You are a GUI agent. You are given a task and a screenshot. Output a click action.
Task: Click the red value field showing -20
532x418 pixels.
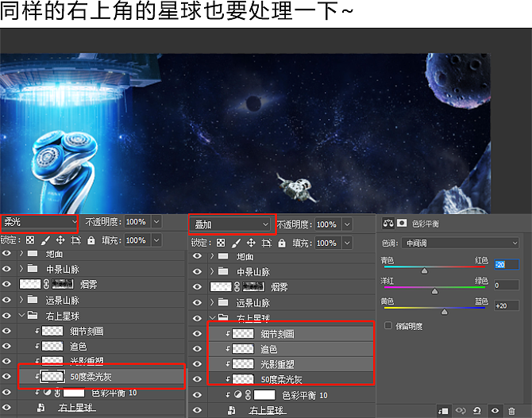507,264
